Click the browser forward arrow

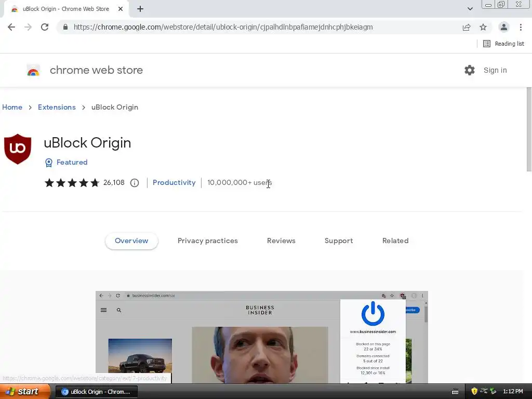pyautogui.click(x=28, y=27)
